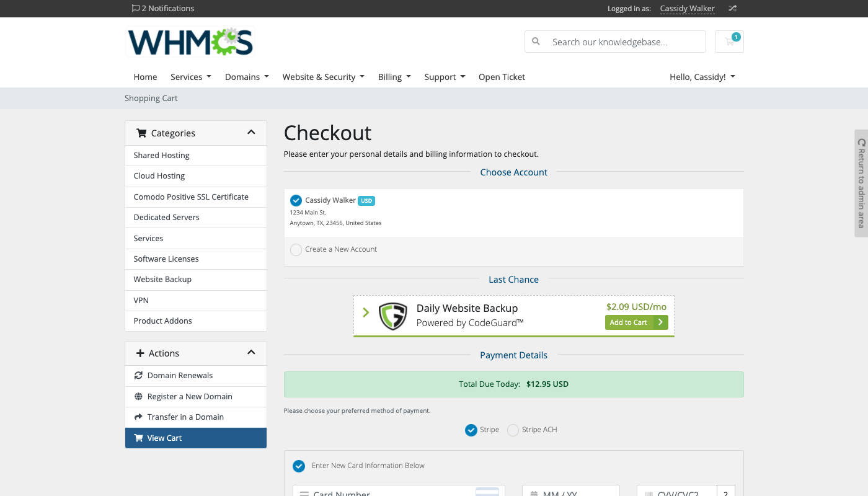Go to the Home menu item

click(x=145, y=77)
